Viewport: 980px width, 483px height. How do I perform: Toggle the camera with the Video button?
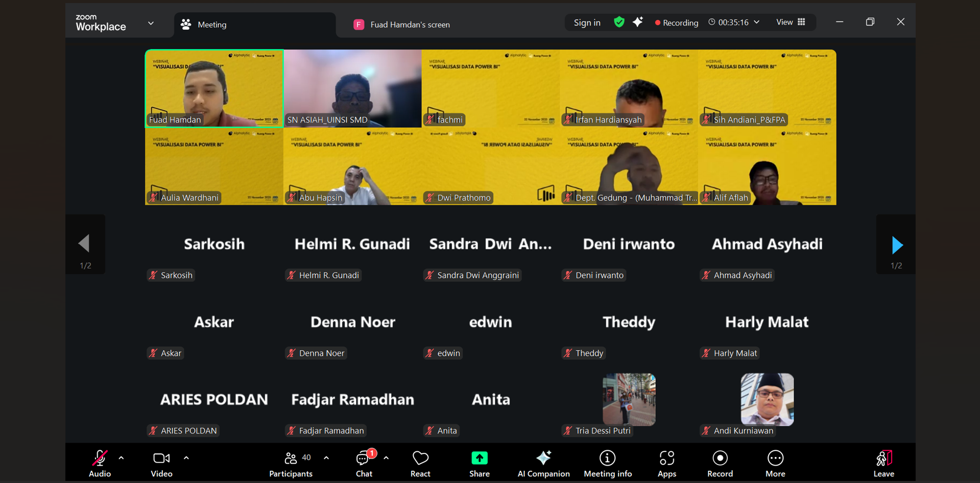pos(161,464)
